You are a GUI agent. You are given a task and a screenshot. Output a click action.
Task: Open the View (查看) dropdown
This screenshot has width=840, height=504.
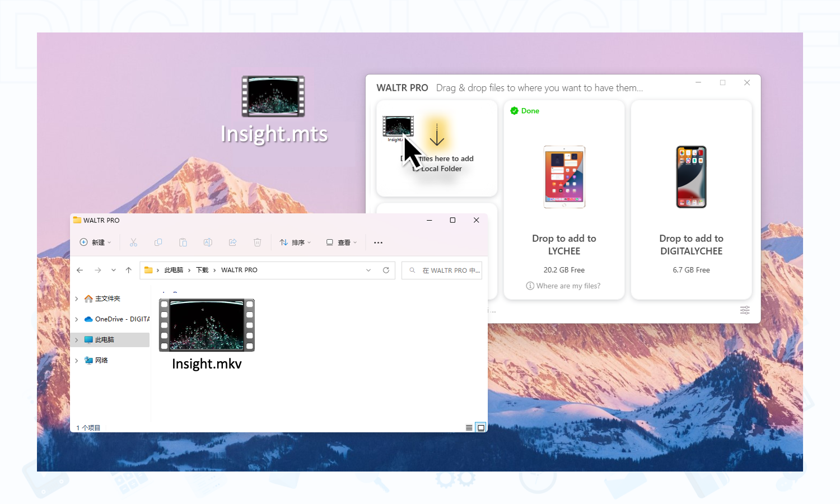pyautogui.click(x=342, y=242)
